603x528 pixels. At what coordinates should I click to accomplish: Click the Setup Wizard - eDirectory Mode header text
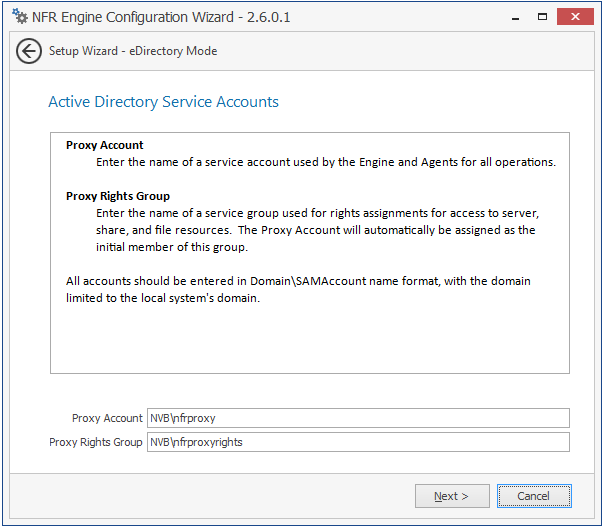click(x=133, y=51)
